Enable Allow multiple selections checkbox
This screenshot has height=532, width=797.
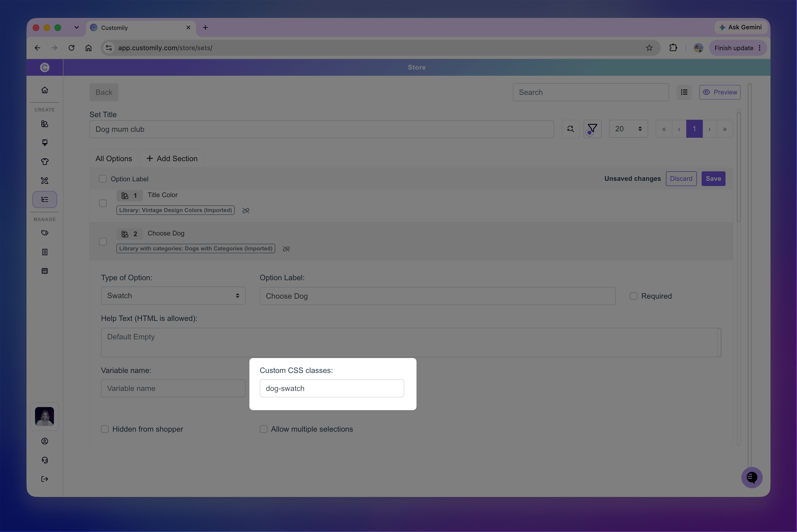click(263, 429)
